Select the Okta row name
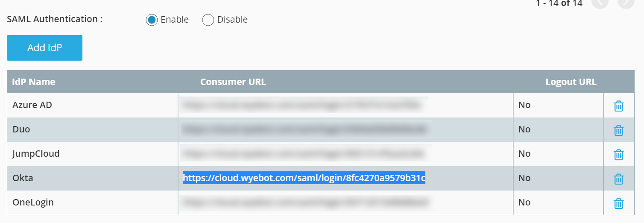The height and width of the screenshot is (223, 644). pyautogui.click(x=23, y=178)
